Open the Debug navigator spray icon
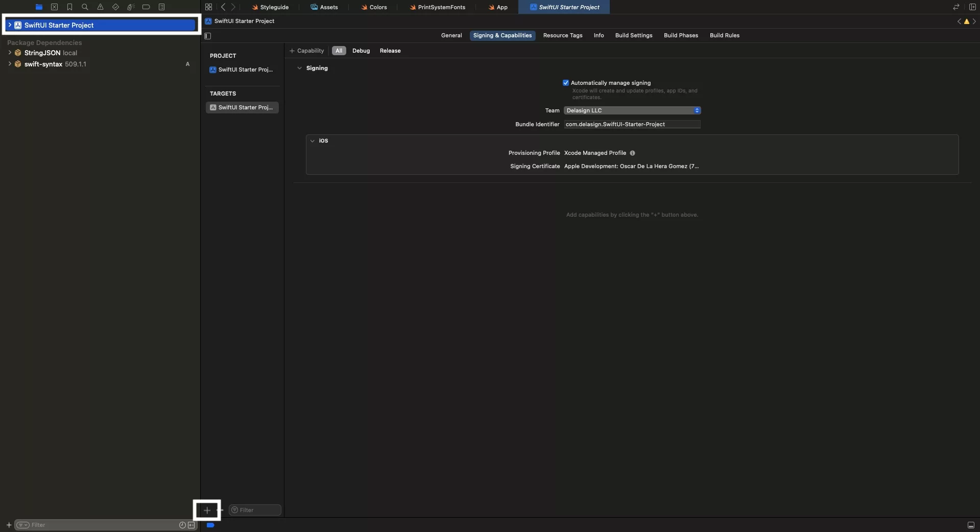This screenshot has width=980, height=532. [x=131, y=7]
